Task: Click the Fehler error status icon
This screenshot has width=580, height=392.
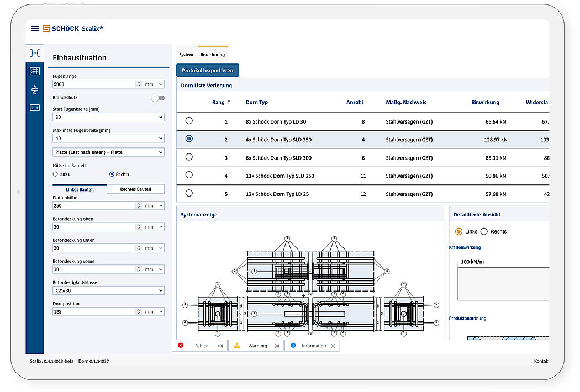Action: point(181,345)
